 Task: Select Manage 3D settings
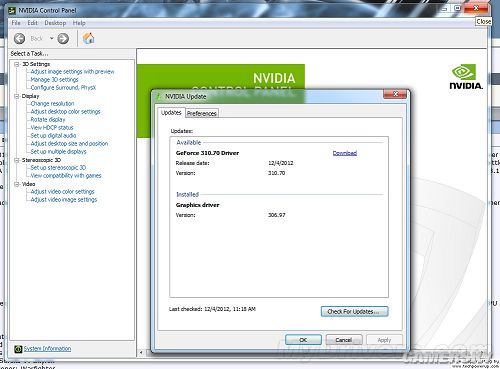[54, 80]
